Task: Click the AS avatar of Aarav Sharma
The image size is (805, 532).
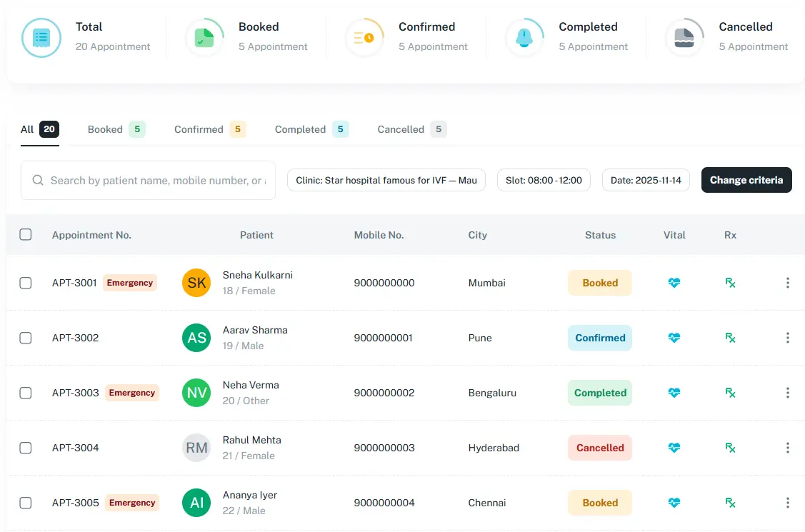Action: [x=196, y=338]
